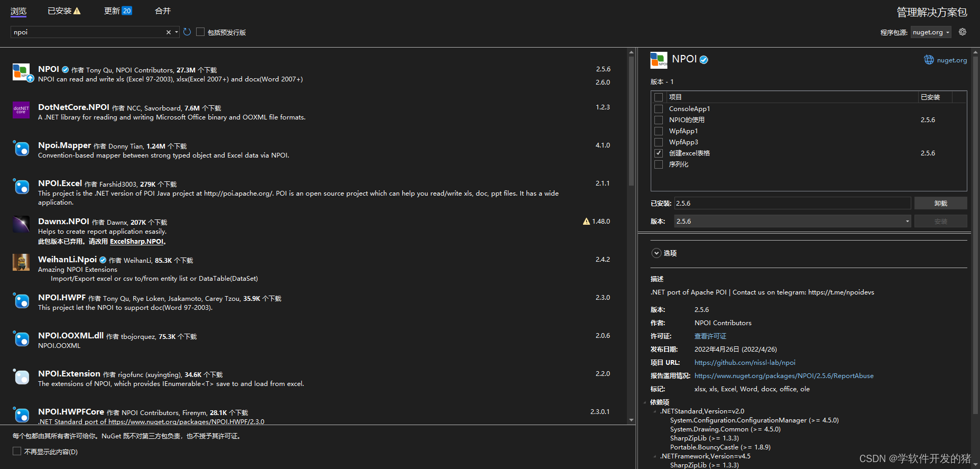Screen dimensions: 980x469
Task: Check the NPIO的使用 project checkbox
Action: (659, 120)
